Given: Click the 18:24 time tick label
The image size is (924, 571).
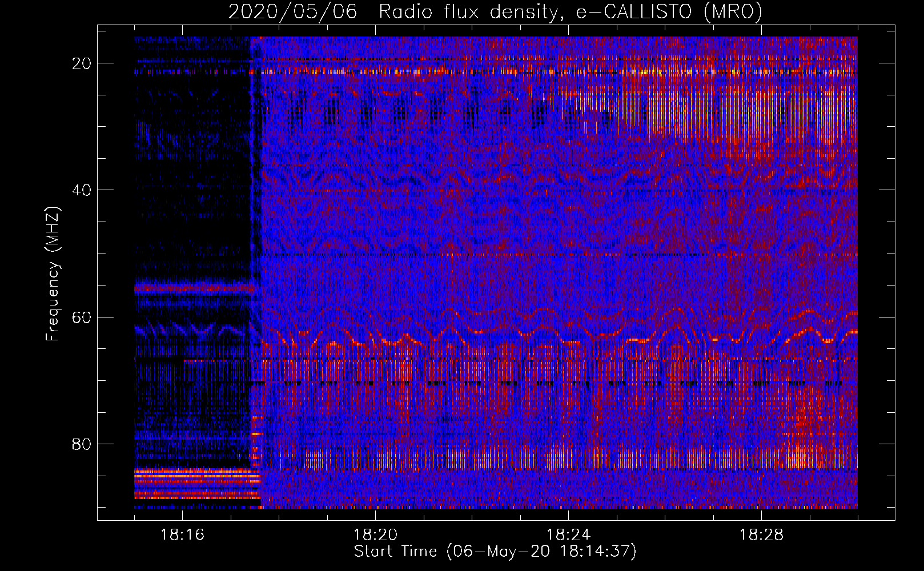Looking at the screenshot, I should [568, 535].
